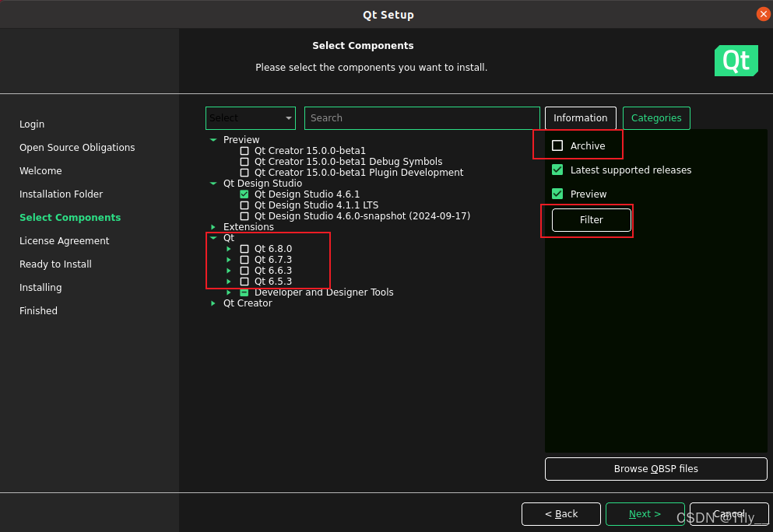The height and width of the screenshot is (532, 773).
Task: Expand the Qt 6.7.3 node arrow
Action: [x=229, y=260]
